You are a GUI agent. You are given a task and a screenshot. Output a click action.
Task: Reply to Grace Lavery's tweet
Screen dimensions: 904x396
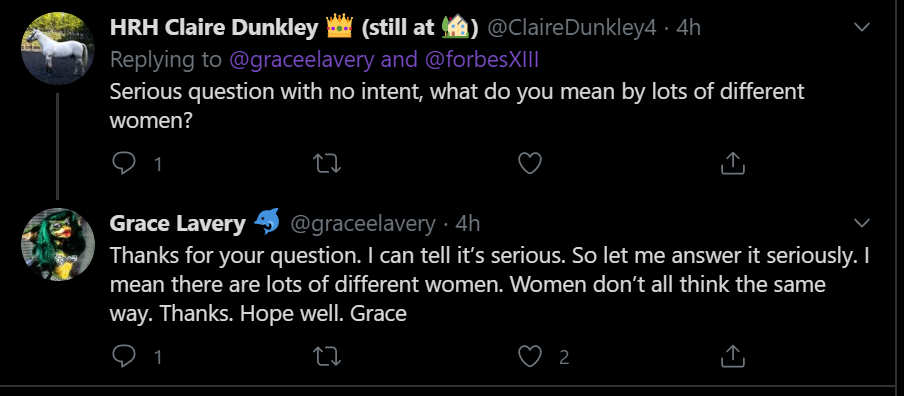[123, 356]
